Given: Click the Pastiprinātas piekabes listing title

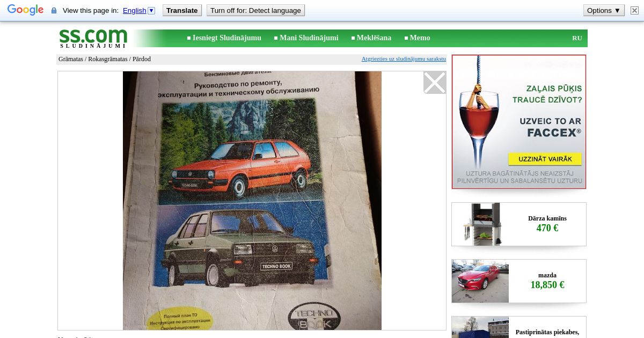Looking at the screenshot, I should (x=547, y=332).
